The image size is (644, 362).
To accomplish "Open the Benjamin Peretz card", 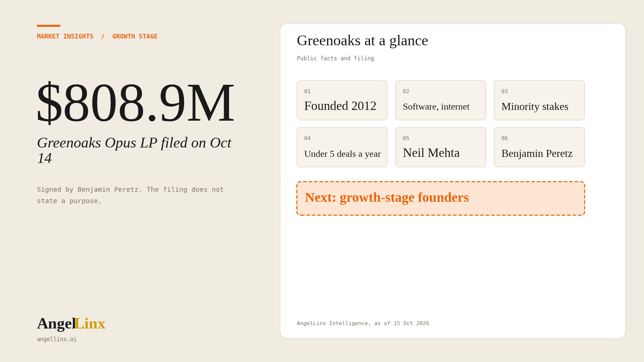I will pos(539,147).
